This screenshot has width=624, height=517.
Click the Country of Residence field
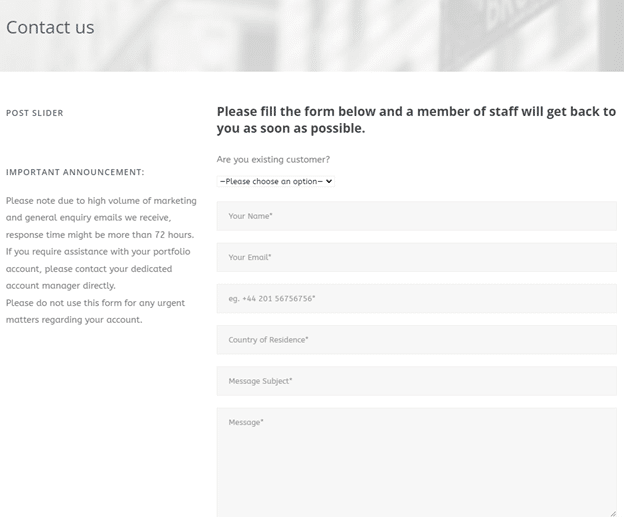tap(416, 340)
